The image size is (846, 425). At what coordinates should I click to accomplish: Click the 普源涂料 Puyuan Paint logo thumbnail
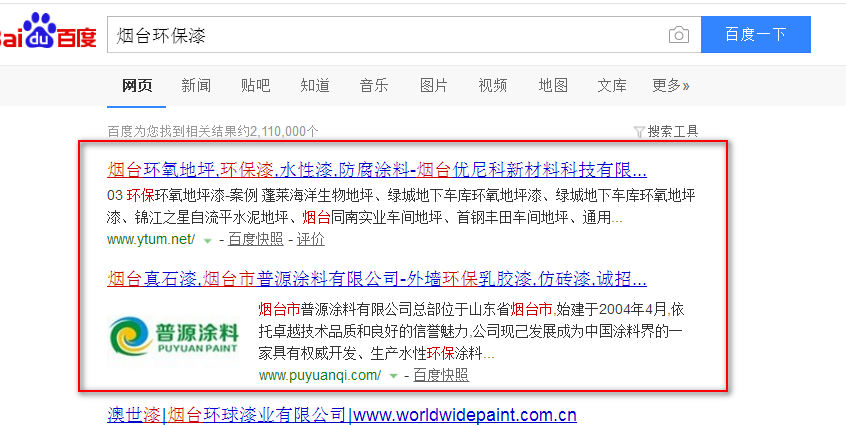coord(174,334)
